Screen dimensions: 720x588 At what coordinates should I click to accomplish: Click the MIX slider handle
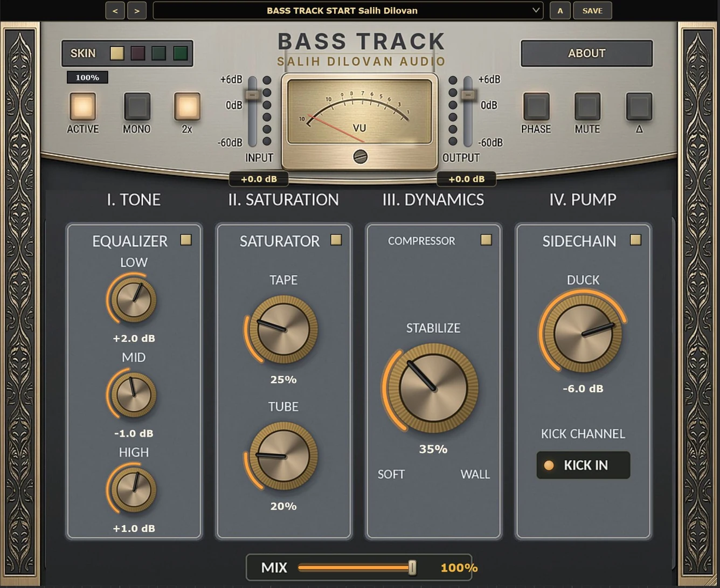click(x=412, y=568)
